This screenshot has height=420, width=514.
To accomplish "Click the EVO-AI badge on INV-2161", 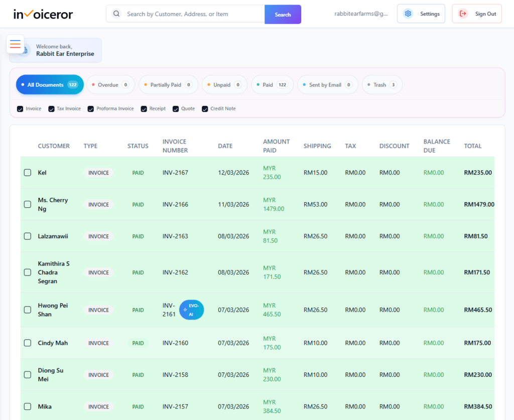I will click(191, 310).
